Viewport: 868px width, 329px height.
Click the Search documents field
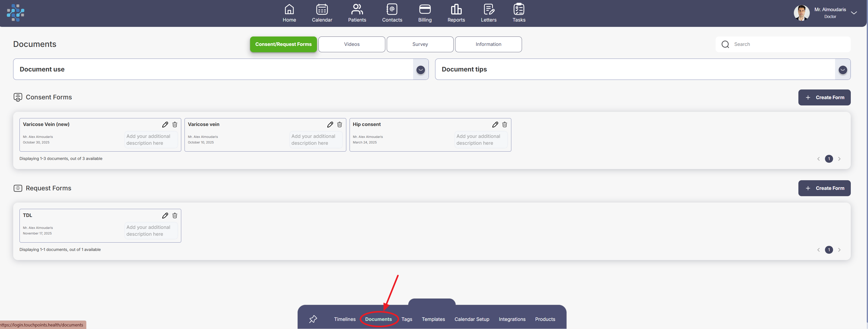789,44
